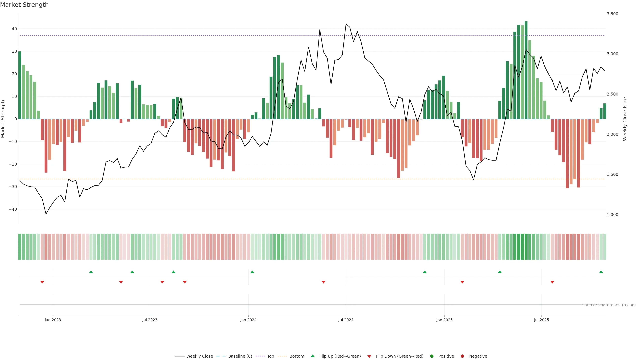The height and width of the screenshot is (362, 644).
Task: Click the green flip-up marker before Jan 2025
Action: [425, 272]
